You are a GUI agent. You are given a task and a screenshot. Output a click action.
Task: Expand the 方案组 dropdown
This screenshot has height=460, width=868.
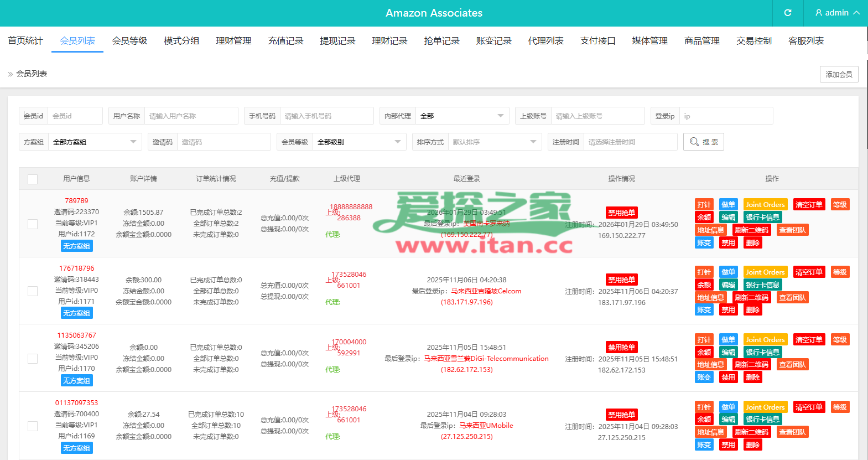pos(95,142)
